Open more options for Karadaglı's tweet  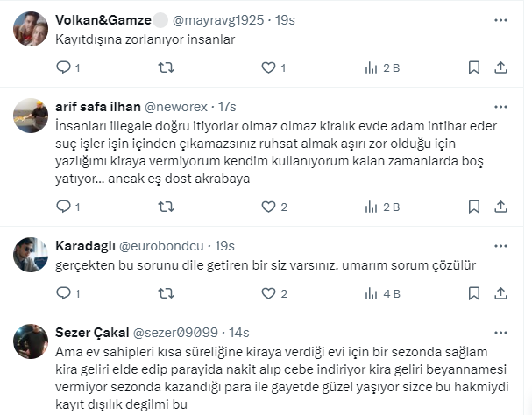(x=500, y=246)
